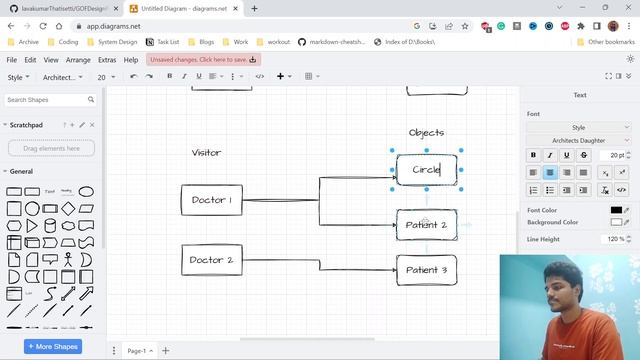Click the Font Color swatch
The width and height of the screenshot is (640, 360).
pyautogui.click(x=616, y=210)
